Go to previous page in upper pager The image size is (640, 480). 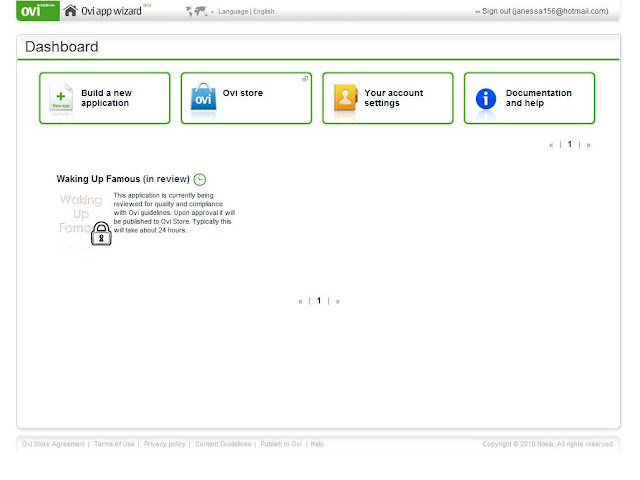tap(551, 145)
